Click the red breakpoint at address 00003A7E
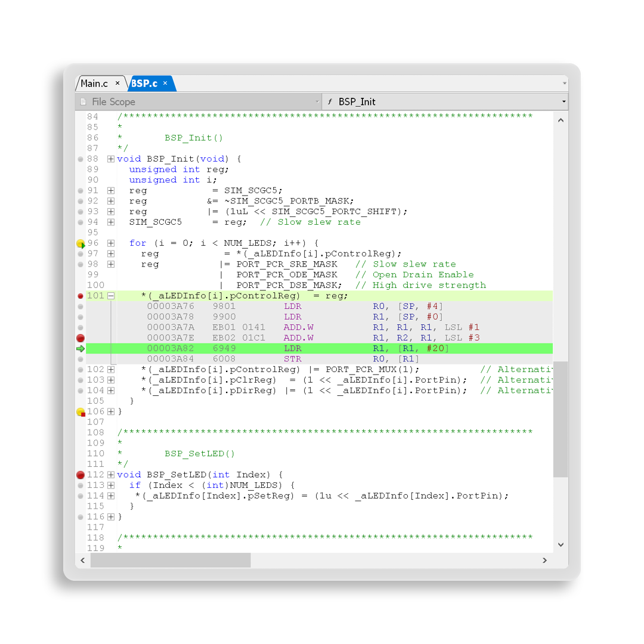Screen dimensions: 644x644 (x=80, y=338)
